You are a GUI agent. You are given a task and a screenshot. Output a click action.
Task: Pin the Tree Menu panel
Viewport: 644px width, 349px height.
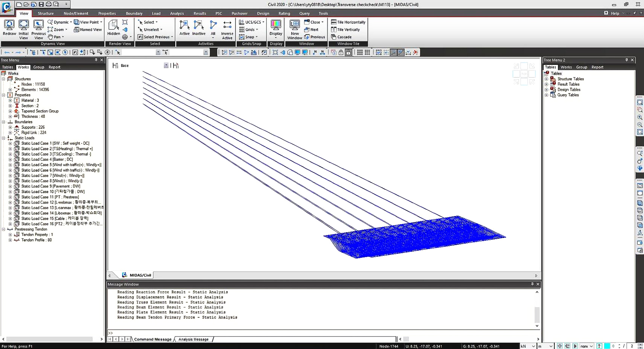coord(96,60)
